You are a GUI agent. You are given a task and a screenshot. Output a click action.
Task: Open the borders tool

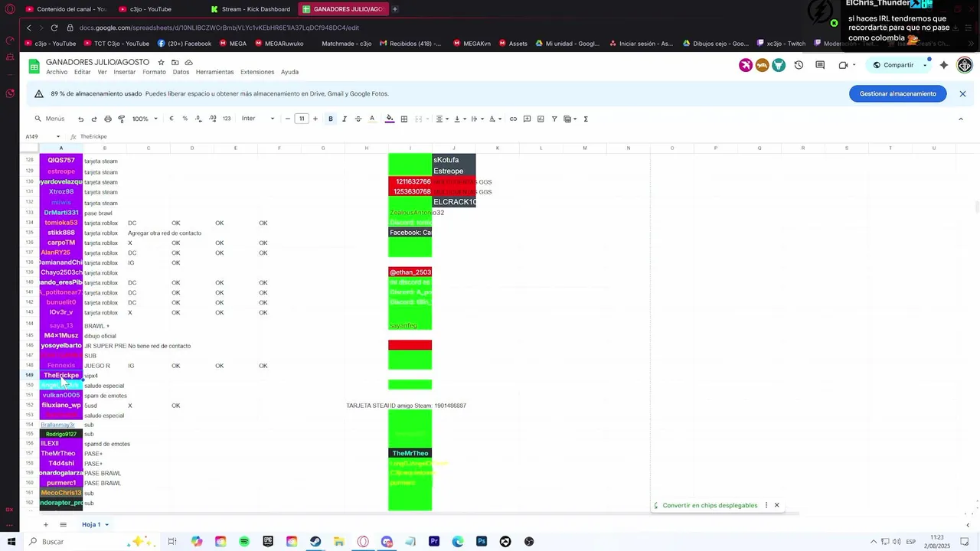[x=404, y=119]
